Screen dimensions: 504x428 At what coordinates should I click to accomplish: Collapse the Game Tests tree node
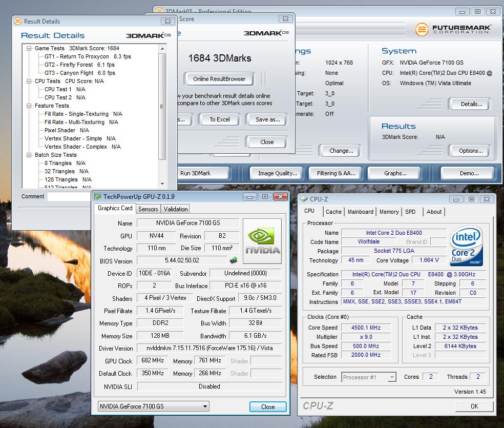pos(29,48)
